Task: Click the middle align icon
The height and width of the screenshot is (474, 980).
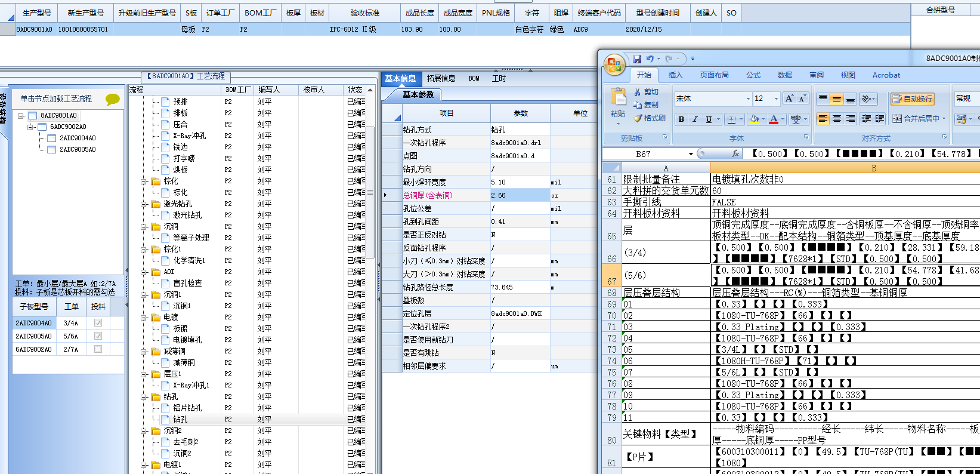Action: tap(836, 99)
